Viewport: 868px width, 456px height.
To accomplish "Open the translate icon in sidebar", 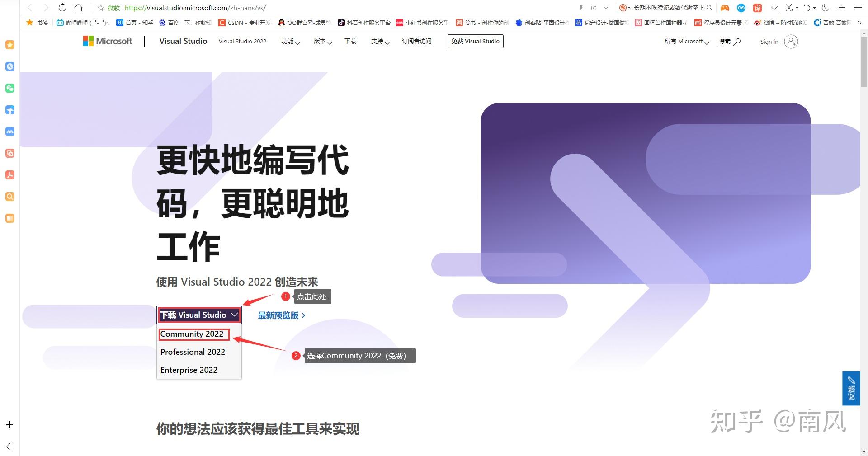I will tap(10, 153).
